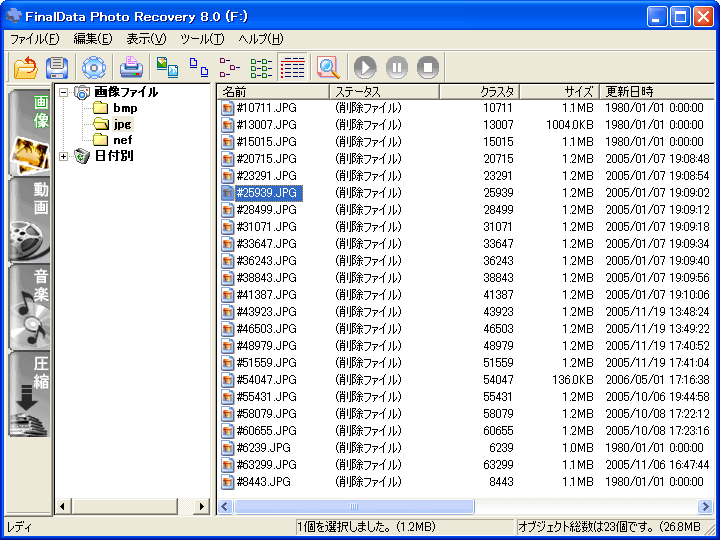This screenshot has width=720, height=540.
Task: Click the Play scan button
Action: 365,68
